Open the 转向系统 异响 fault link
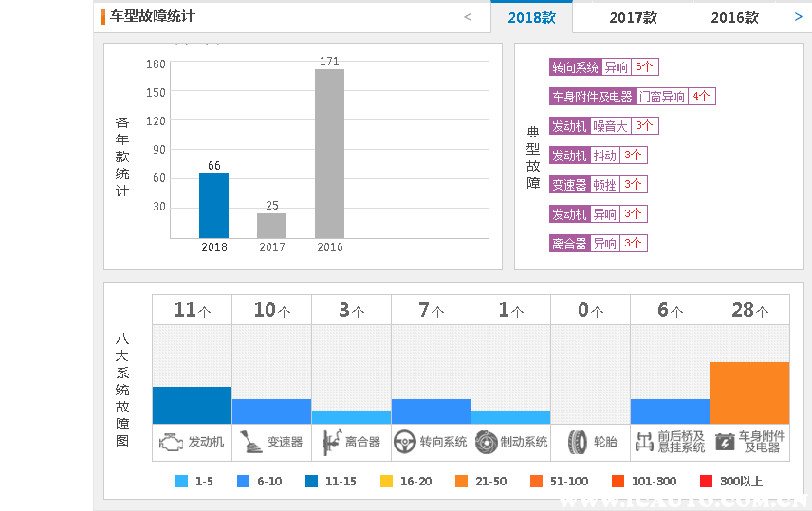The width and height of the screenshot is (812, 511). click(x=603, y=67)
